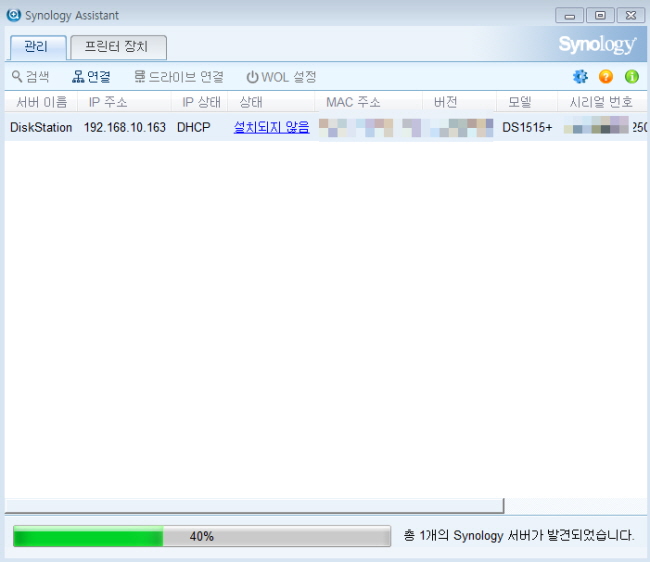Sort by 상태 column header
Viewport: 650px width, 562px height.
coord(271,102)
